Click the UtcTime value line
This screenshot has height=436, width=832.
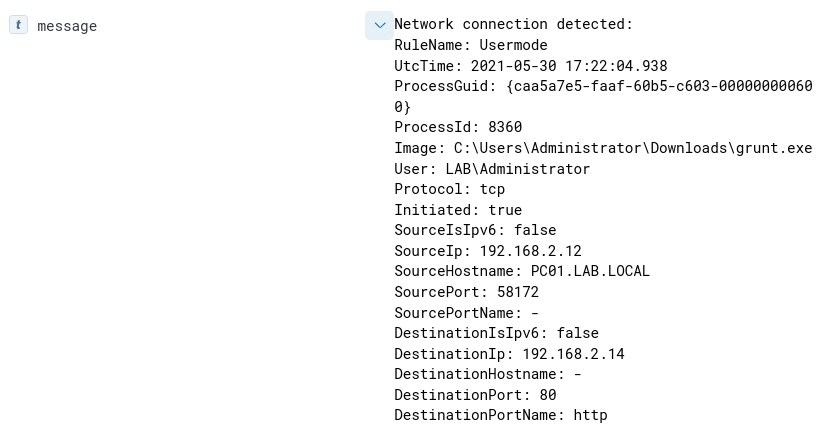pos(530,66)
